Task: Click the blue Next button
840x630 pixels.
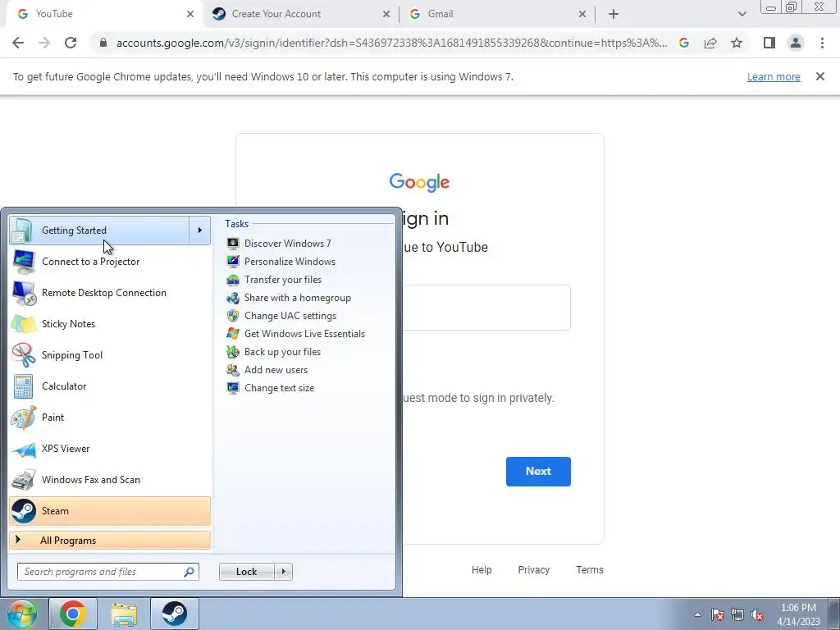Action: click(538, 472)
